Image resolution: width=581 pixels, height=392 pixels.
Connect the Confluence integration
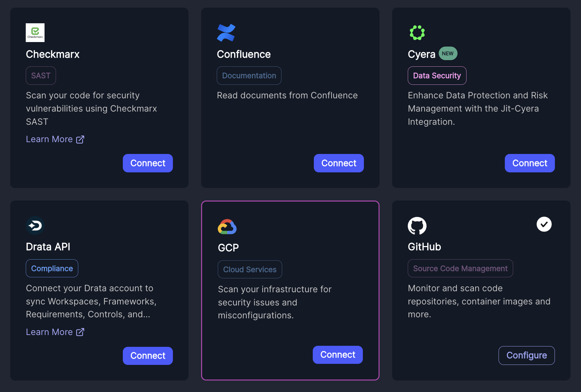[x=339, y=163]
